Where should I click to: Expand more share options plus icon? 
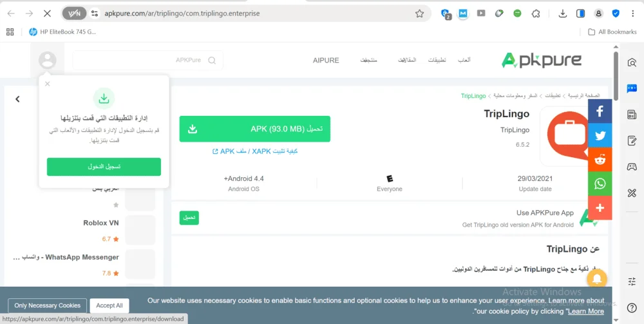(600, 208)
